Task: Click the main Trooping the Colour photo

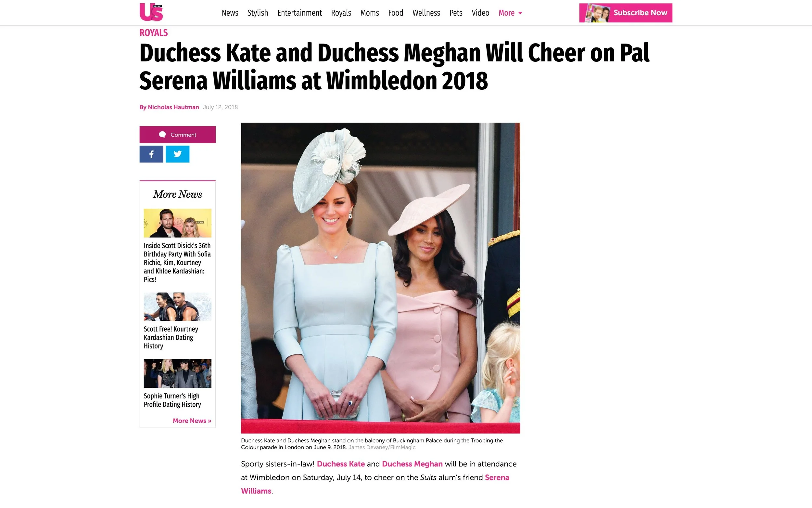Action: tap(380, 278)
